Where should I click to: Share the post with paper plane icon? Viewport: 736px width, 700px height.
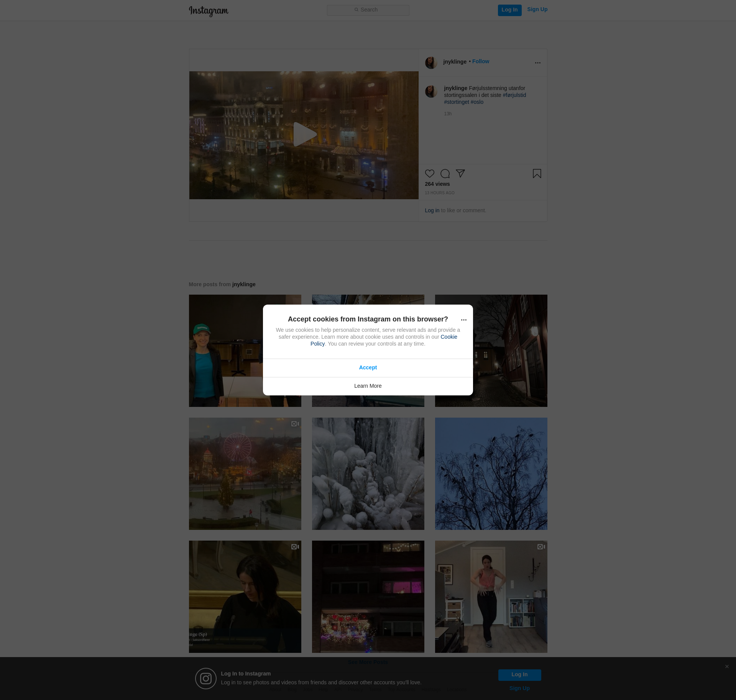point(460,174)
